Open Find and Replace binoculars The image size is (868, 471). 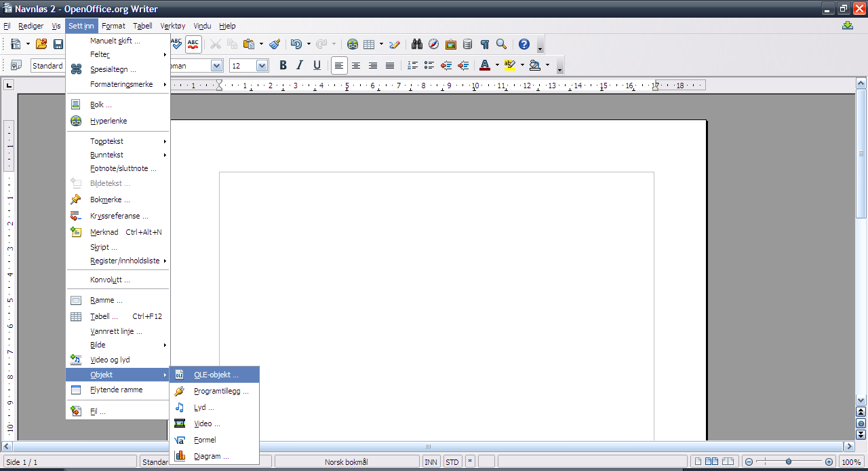click(417, 44)
